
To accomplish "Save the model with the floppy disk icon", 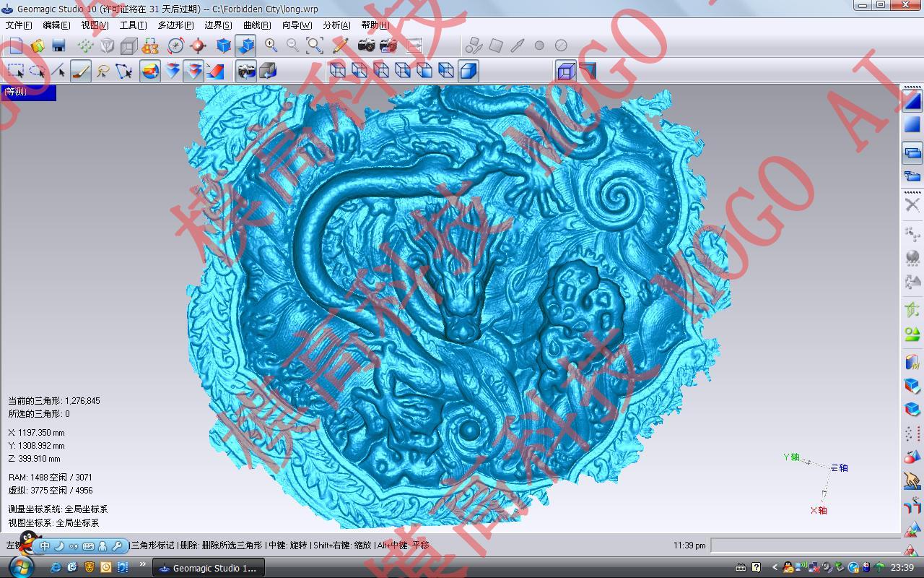I will [59, 46].
